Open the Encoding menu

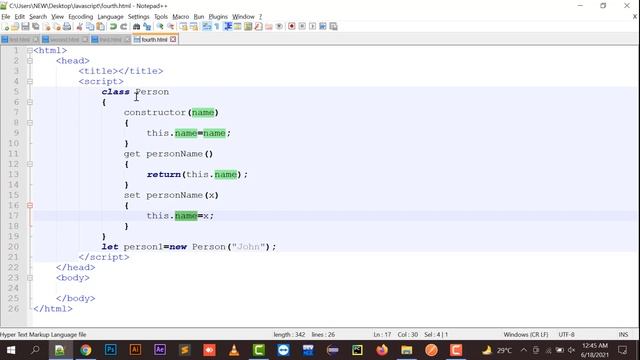coord(80,17)
